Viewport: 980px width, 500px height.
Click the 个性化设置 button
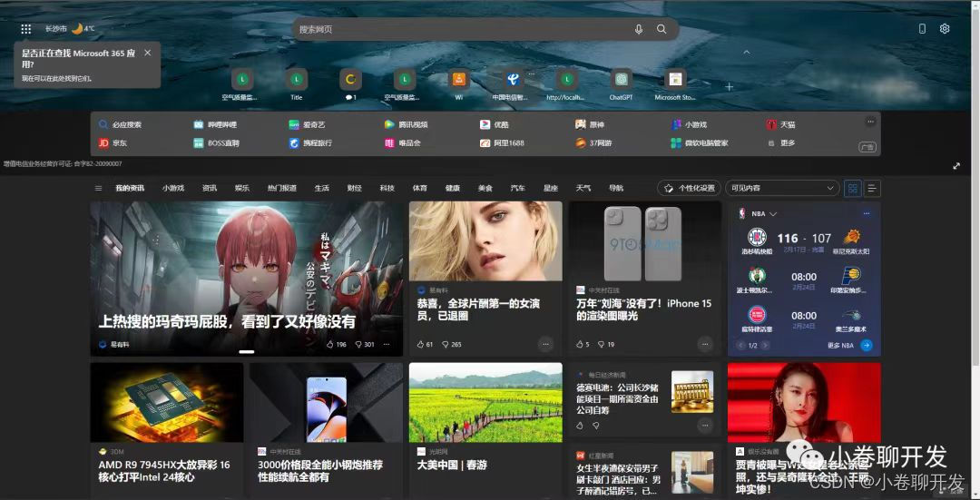click(689, 188)
